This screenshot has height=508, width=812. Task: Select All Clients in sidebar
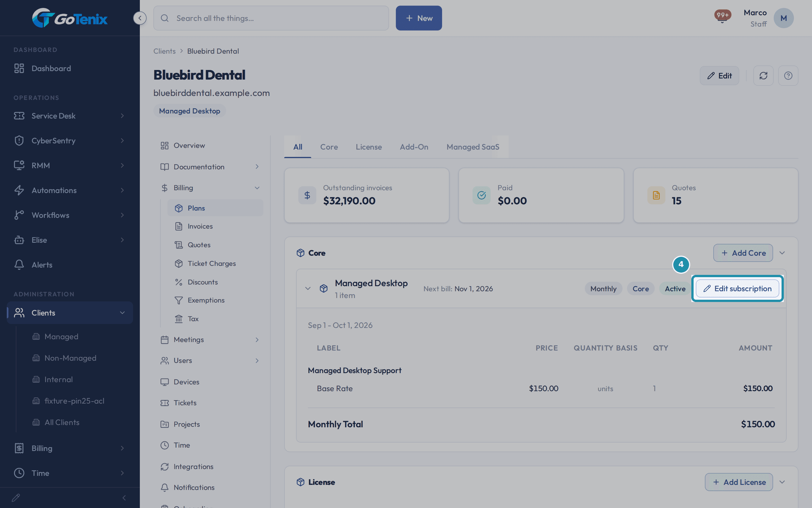point(62,422)
